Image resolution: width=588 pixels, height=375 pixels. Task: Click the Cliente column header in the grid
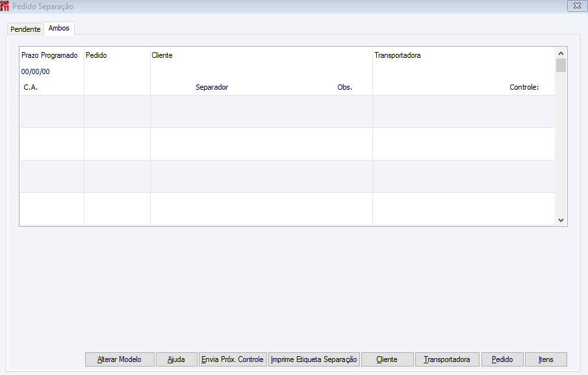click(162, 55)
